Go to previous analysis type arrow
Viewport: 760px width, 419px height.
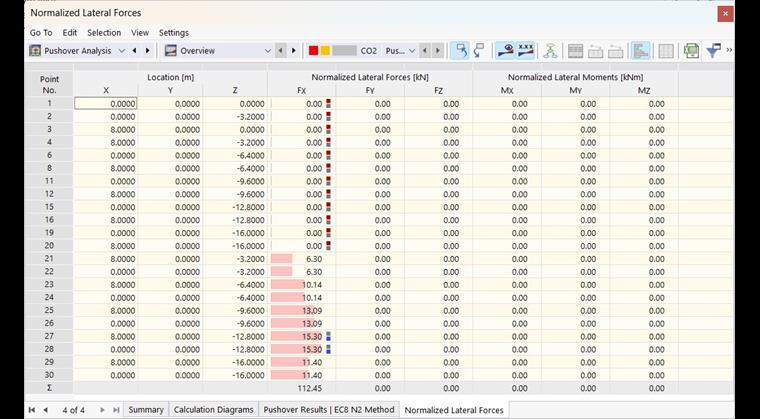point(134,50)
